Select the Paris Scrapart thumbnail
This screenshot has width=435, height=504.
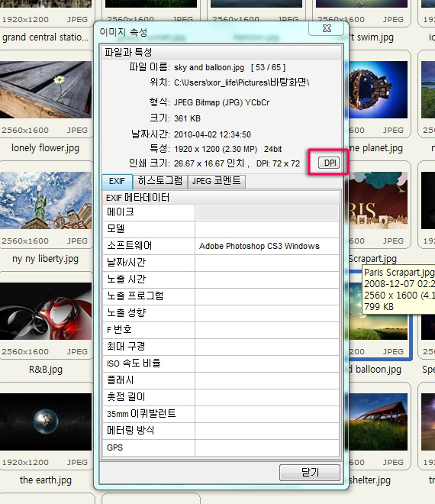point(378,200)
